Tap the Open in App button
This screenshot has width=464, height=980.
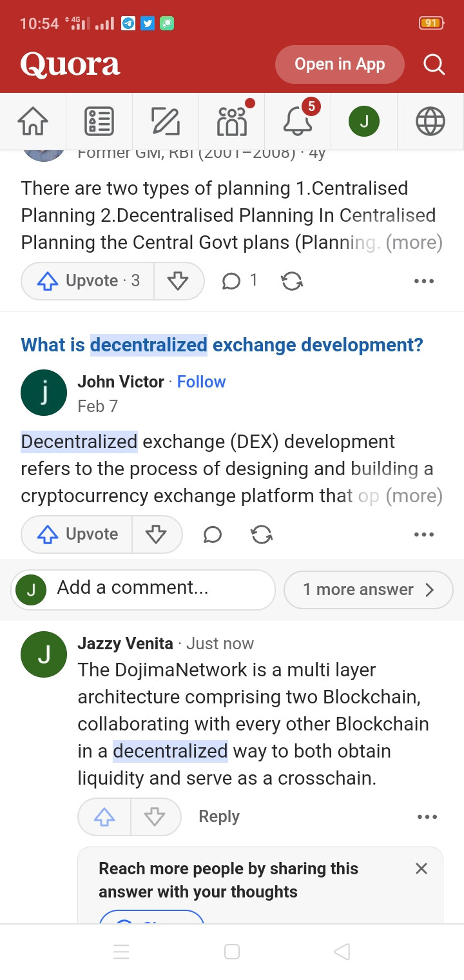[x=340, y=64]
